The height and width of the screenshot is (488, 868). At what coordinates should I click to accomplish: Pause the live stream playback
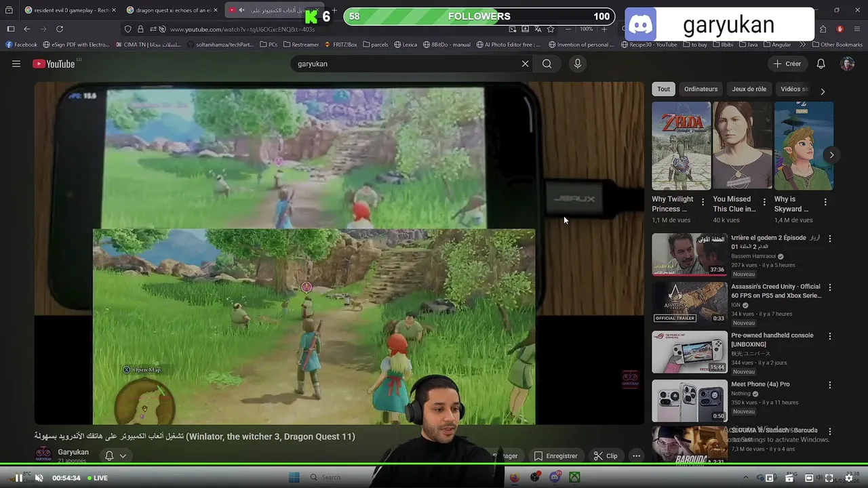click(x=19, y=478)
